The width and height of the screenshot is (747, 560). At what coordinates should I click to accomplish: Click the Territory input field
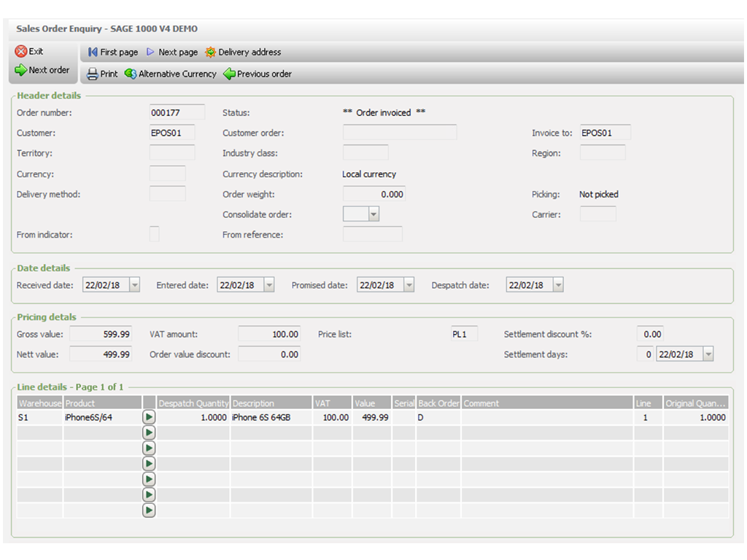[x=172, y=153]
